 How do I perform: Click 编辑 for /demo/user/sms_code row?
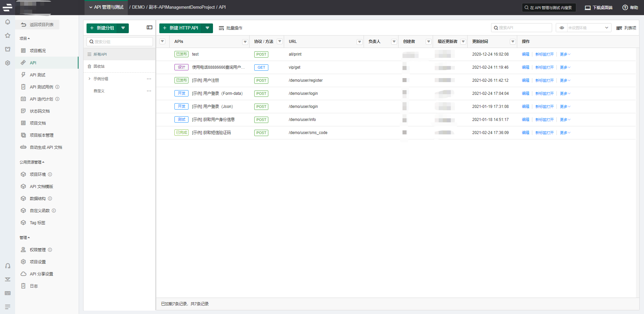(x=526, y=133)
